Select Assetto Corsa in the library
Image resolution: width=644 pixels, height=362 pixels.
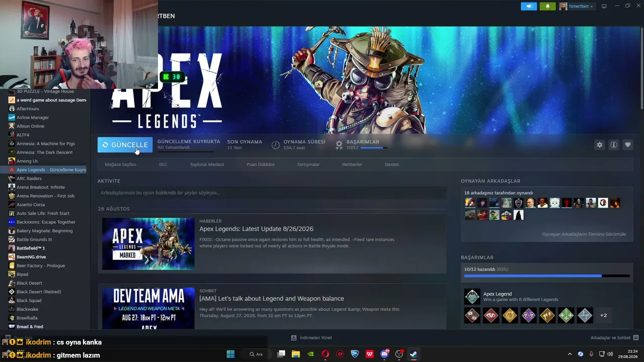click(31, 205)
